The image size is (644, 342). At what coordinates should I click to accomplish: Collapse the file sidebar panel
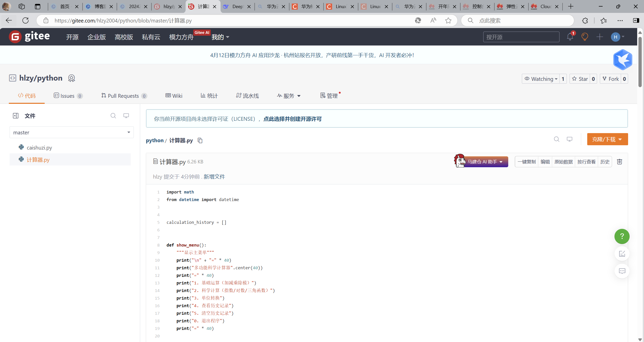click(16, 116)
